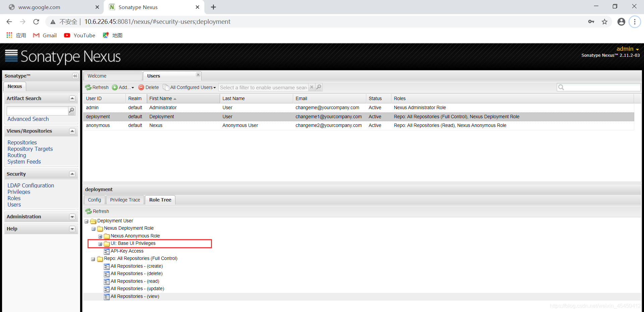Expand the Administration section
This screenshot has height=312, width=644.
[72, 217]
